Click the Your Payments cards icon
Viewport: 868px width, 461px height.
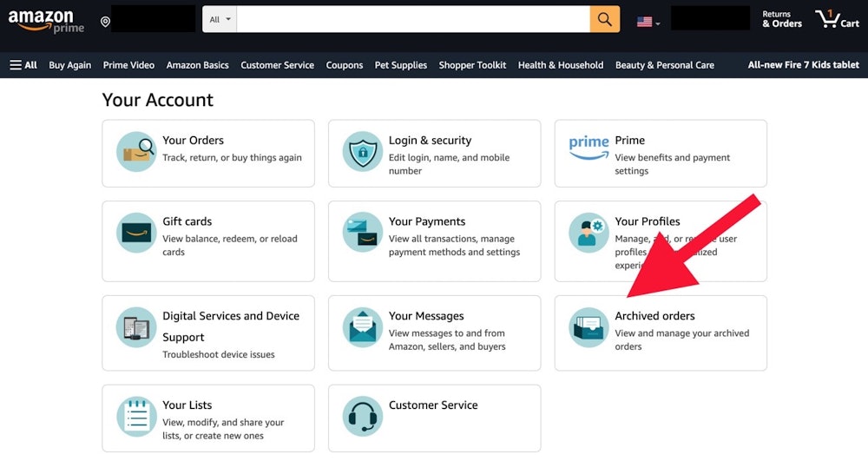click(x=363, y=233)
